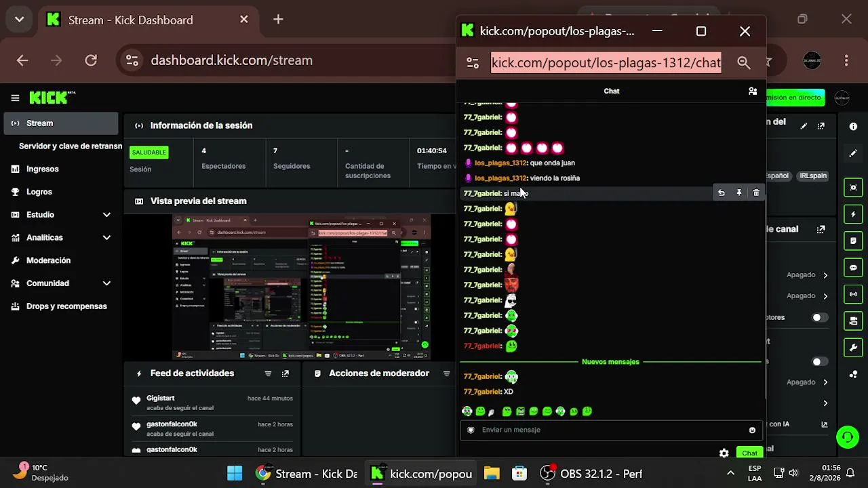Edit stream info with pencil icon
868x488 pixels.
coord(804,126)
